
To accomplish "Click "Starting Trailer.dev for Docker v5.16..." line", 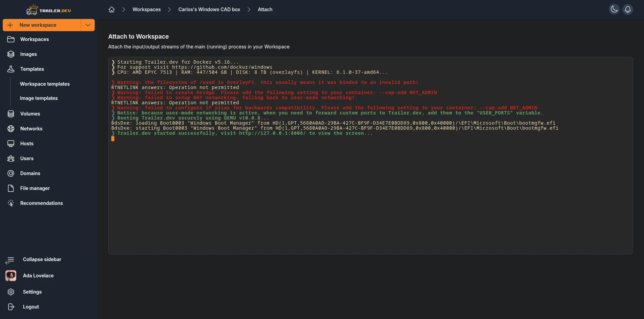I will click(x=175, y=62).
